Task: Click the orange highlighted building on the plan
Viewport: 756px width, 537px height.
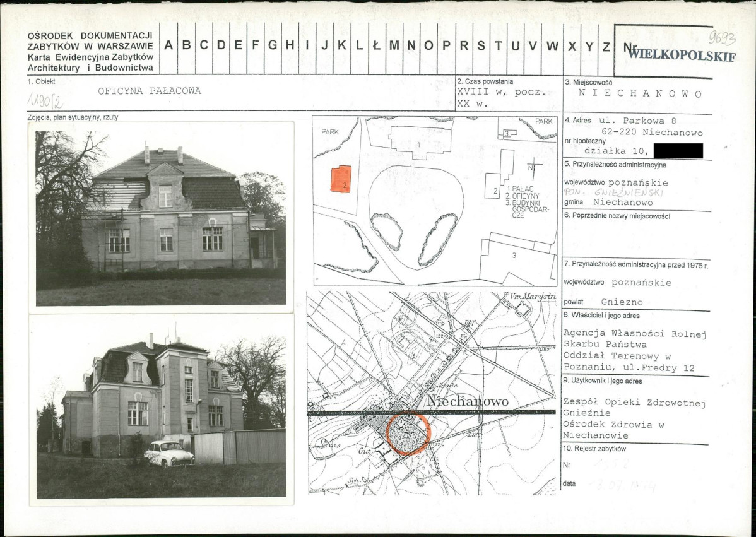Action: click(x=341, y=179)
